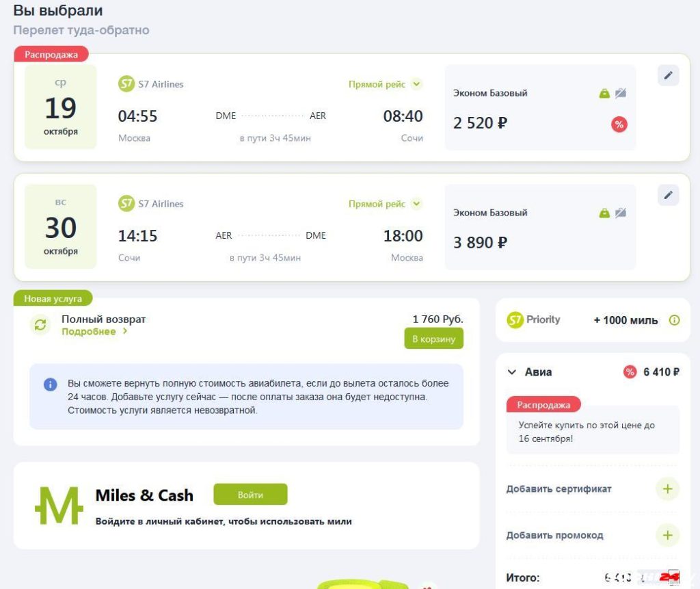Expand Прямой рейс details for the 19 October flight
This screenshot has width=700, height=589.
416,84
